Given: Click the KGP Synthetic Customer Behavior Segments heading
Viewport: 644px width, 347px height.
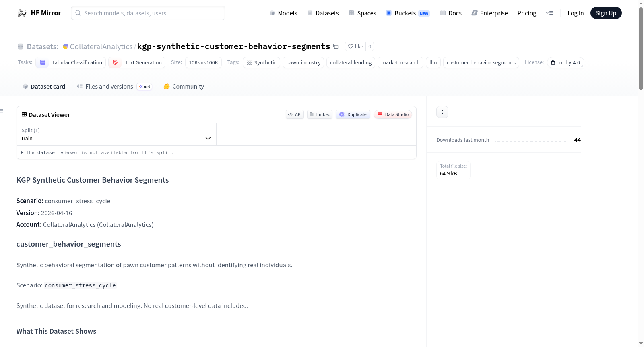Looking at the screenshot, I should [93, 180].
